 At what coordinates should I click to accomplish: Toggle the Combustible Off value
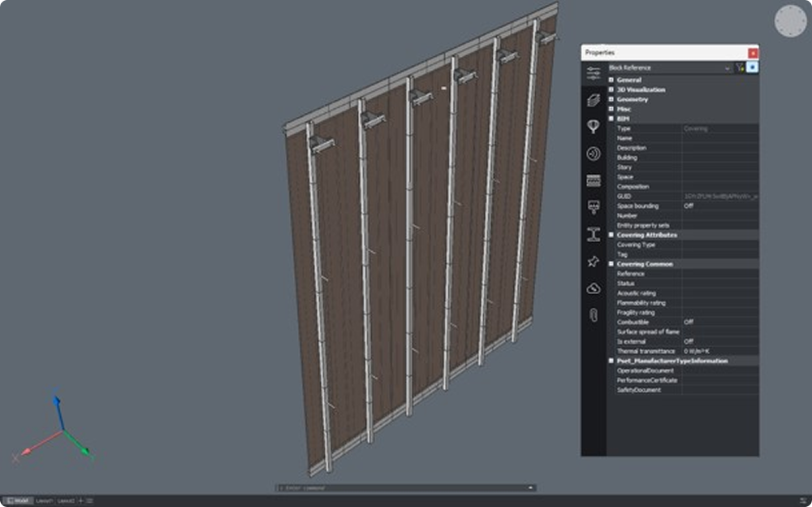tap(720, 322)
